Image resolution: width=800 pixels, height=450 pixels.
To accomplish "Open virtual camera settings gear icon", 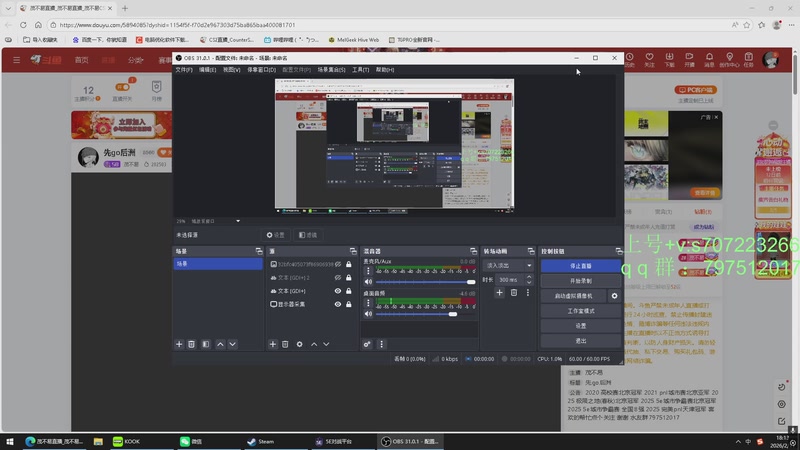I will click(614, 296).
